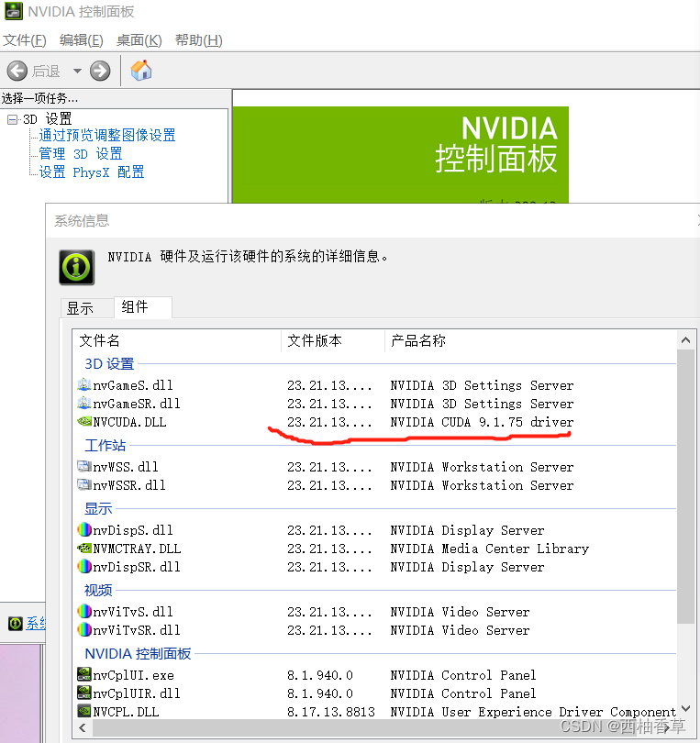Screen dimensions: 700x743
Task: Click the vertical scrollbar thumb in the file list
Action: coord(685,487)
